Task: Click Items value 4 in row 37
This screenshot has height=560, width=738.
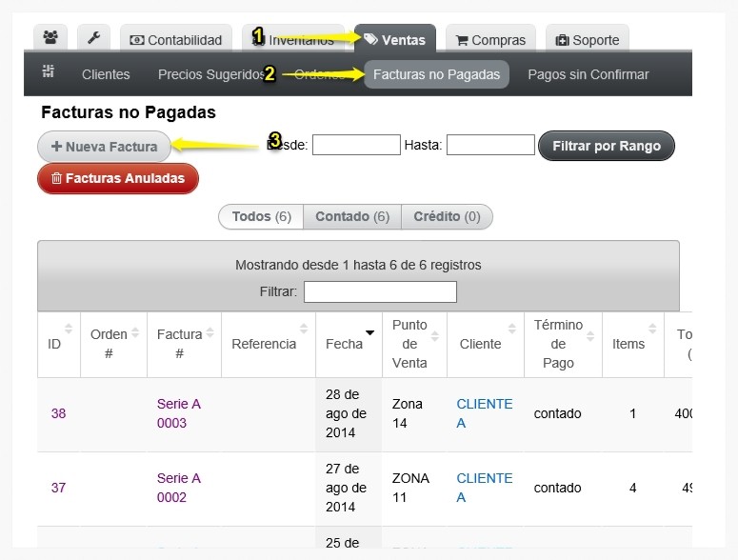Action: (633, 488)
